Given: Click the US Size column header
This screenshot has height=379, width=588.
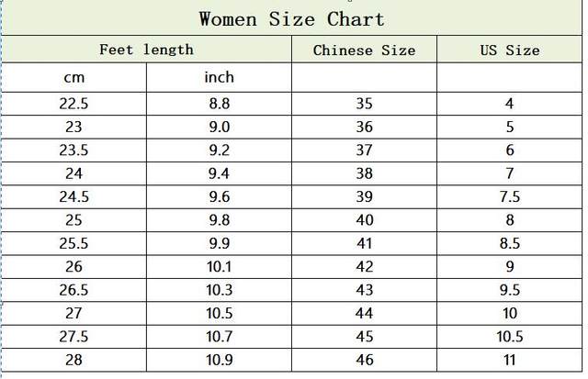Looking at the screenshot, I should click(x=510, y=50).
